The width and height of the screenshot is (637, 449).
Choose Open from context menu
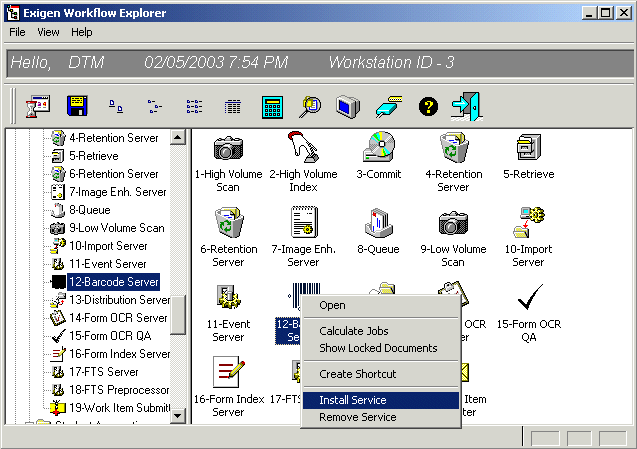381,306
